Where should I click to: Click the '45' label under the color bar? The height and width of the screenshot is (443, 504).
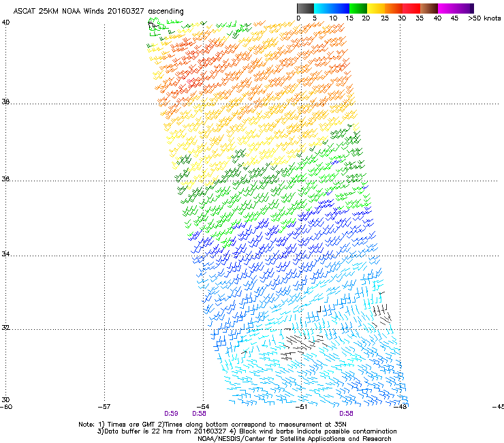pyautogui.click(x=454, y=18)
